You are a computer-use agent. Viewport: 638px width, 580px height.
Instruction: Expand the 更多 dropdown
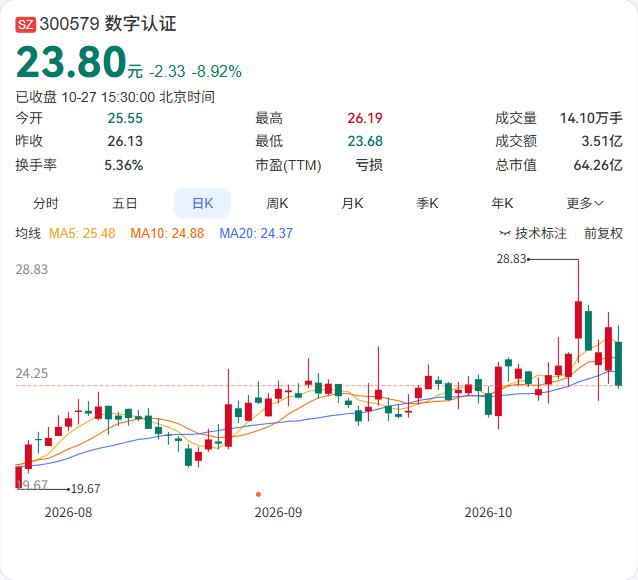(585, 203)
